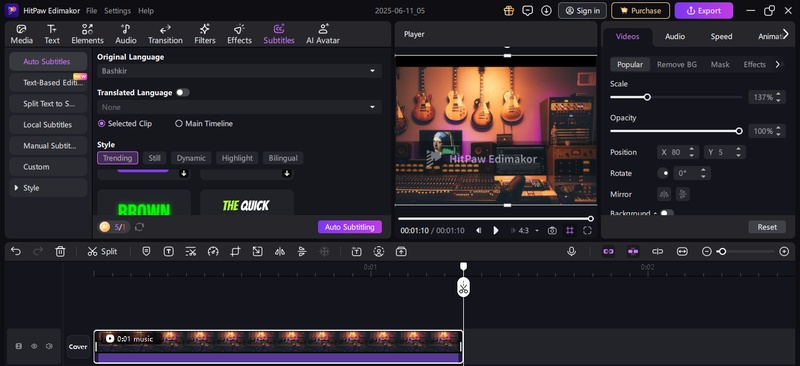Open the Elements tab
The width and height of the screenshot is (800, 366).
coord(87,34)
